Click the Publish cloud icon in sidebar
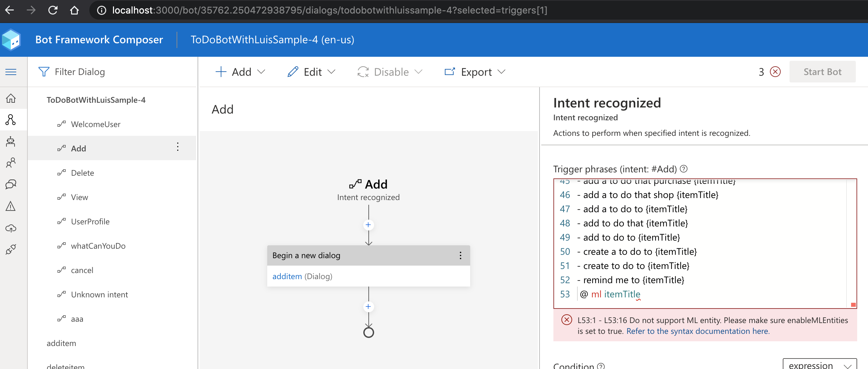This screenshot has height=369, width=868. (x=11, y=228)
